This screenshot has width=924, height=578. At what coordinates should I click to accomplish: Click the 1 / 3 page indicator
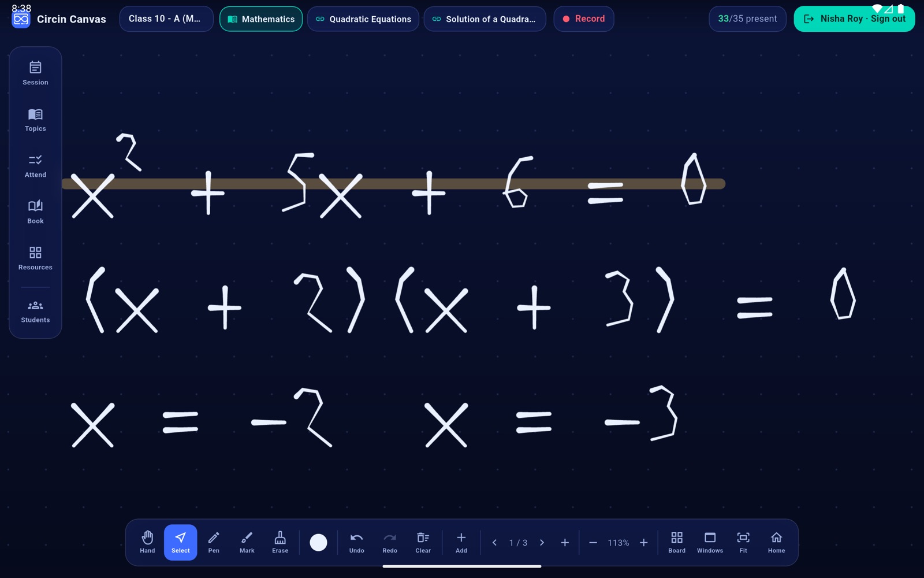click(518, 543)
